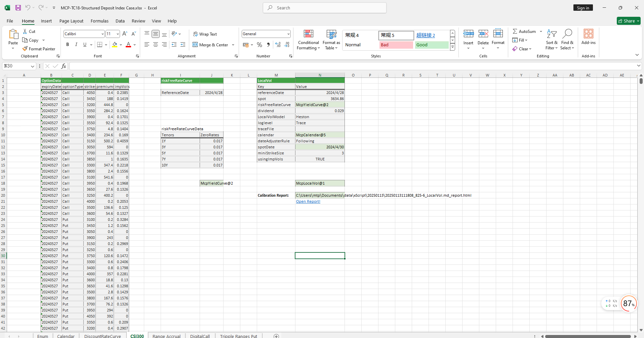Screen dimensions: 644x338
Task: Open the Calibri font name dropdown
Action: pyautogui.click(x=103, y=34)
